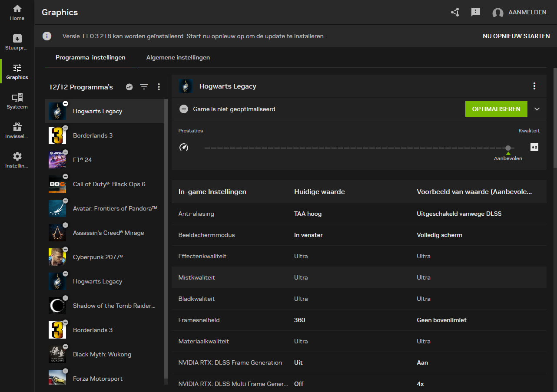Switch to Algemene instellingen tab
The height and width of the screenshot is (392, 557).
tap(178, 58)
